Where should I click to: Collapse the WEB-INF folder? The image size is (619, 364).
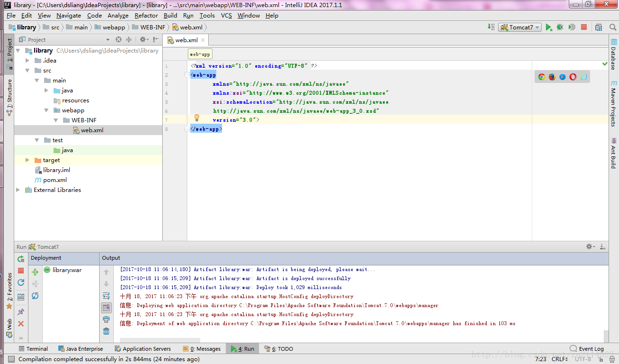56,120
